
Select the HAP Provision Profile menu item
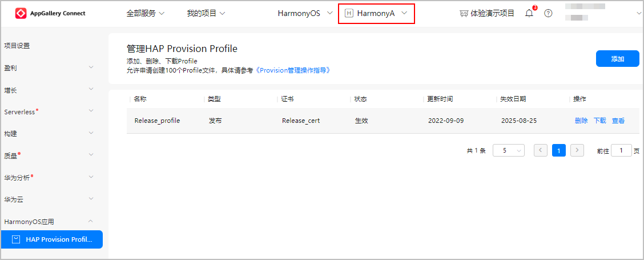51,239
